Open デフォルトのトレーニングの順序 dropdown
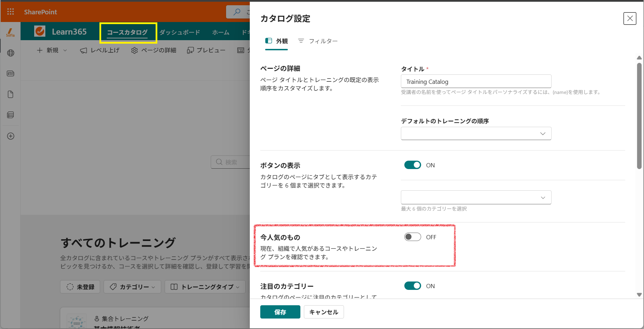This screenshot has width=644, height=329. pyautogui.click(x=476, y=133)
